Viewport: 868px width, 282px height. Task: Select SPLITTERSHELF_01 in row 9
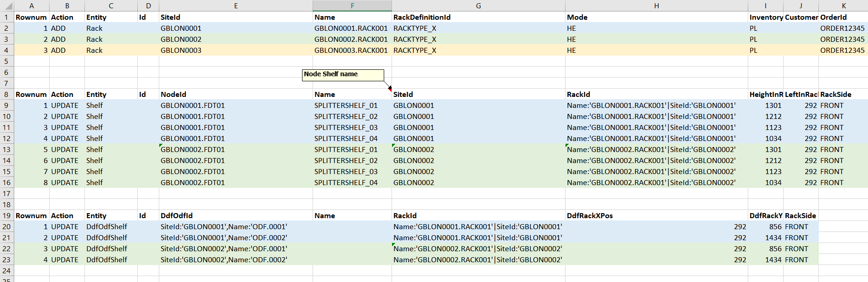click(352, 105)
